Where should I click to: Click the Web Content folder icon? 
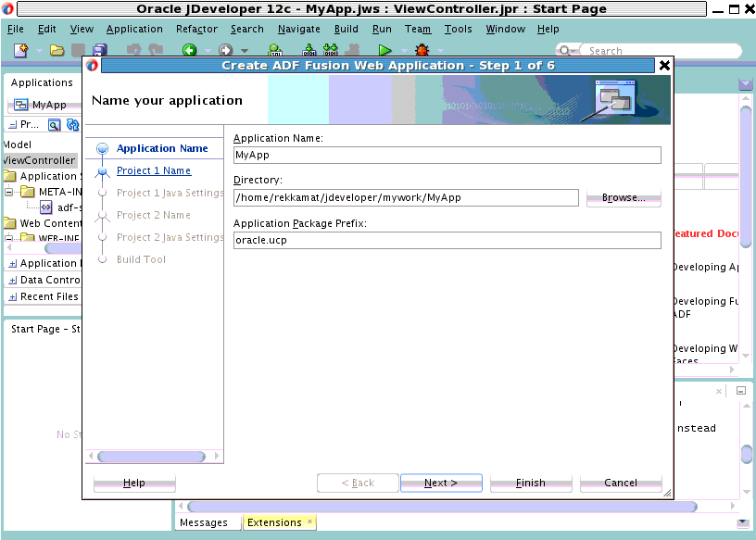pos(10,223)
